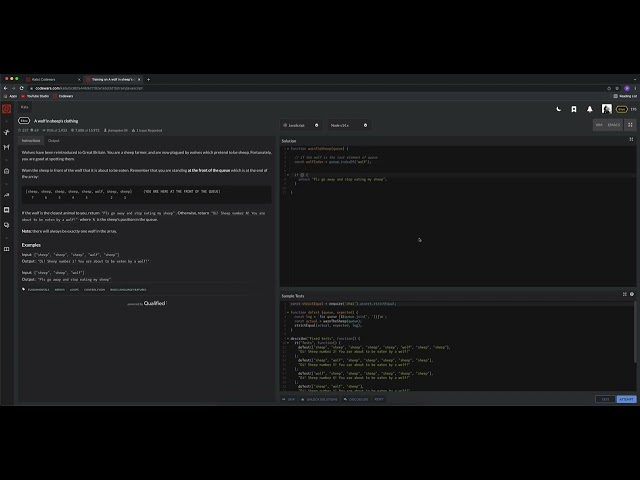Expand the Solution editor panel

coord(631,140)
